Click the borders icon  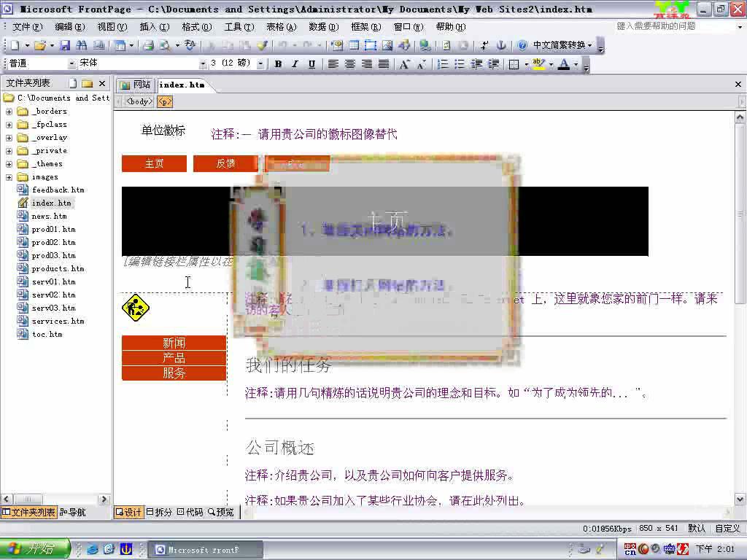514,64
